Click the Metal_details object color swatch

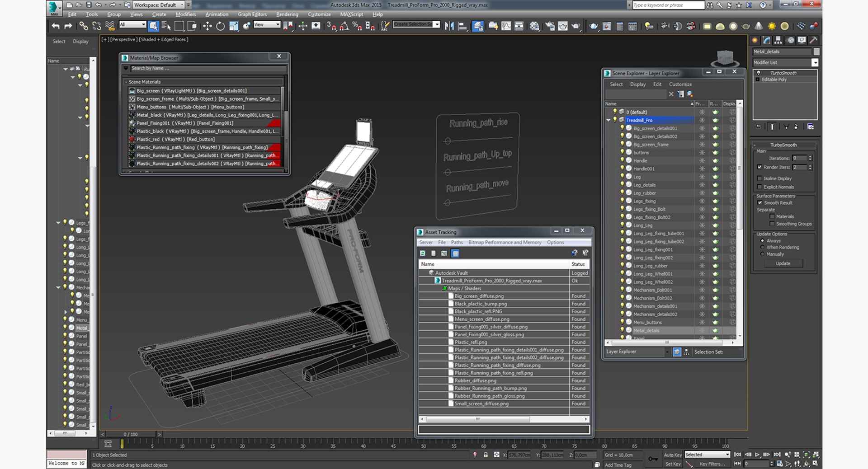click(816, 52)
